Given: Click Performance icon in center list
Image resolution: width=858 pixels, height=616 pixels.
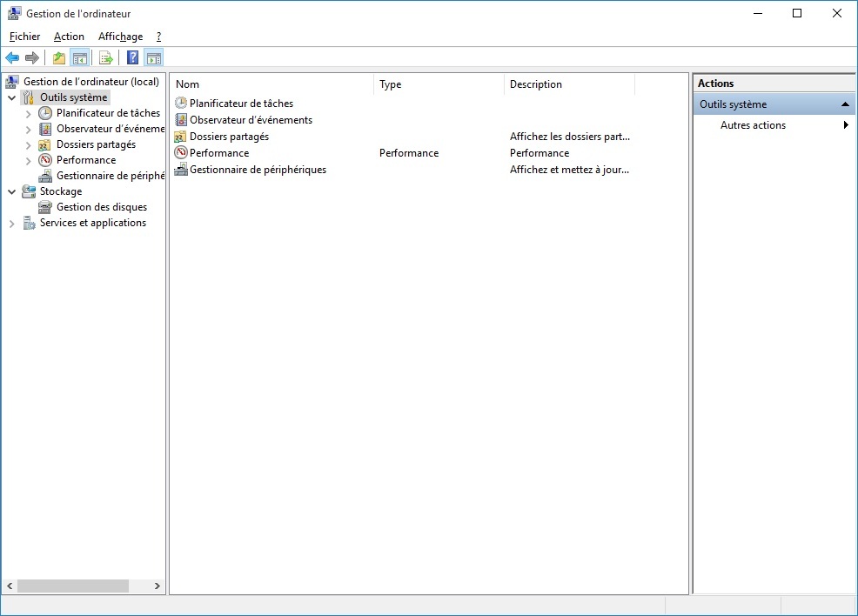Looking at the screenshot, I should 181,152.
